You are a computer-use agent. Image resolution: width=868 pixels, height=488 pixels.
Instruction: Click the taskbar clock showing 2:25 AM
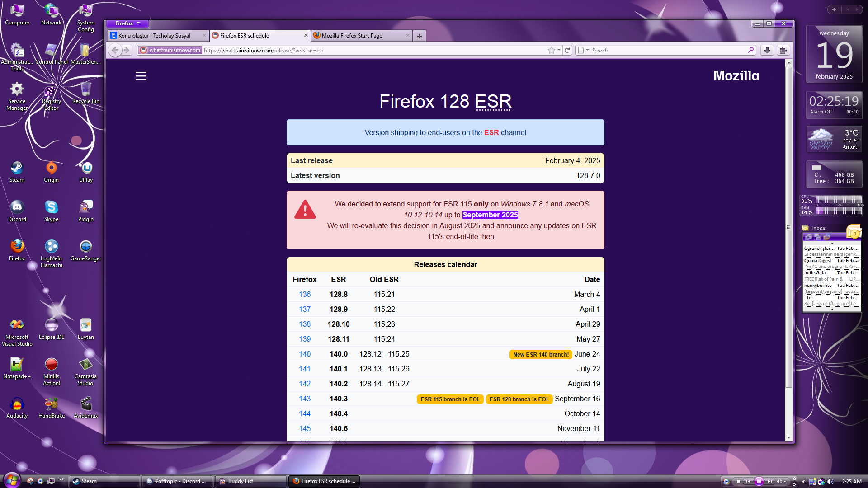(x=852, y=481)
